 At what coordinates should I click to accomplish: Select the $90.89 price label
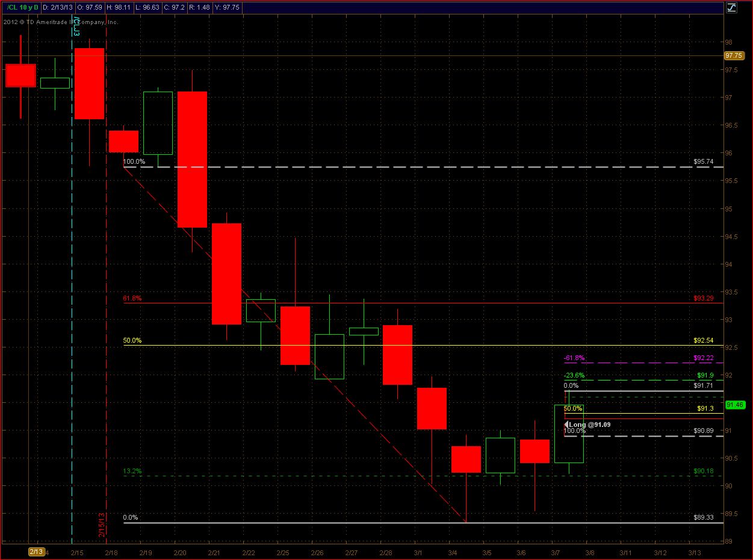pyautogui.click(x=703, y=431)
